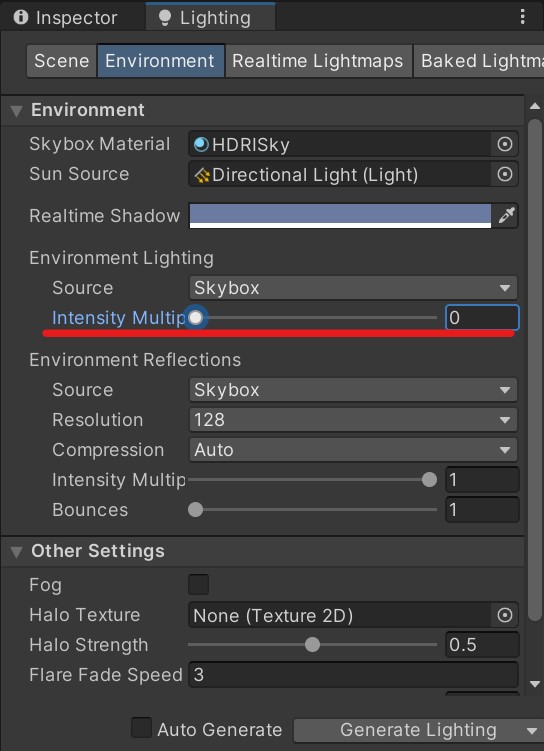Screen dimensions: 544x751
Task: Toggle the Auto Generate checkbox
Action: pos(141,728)
